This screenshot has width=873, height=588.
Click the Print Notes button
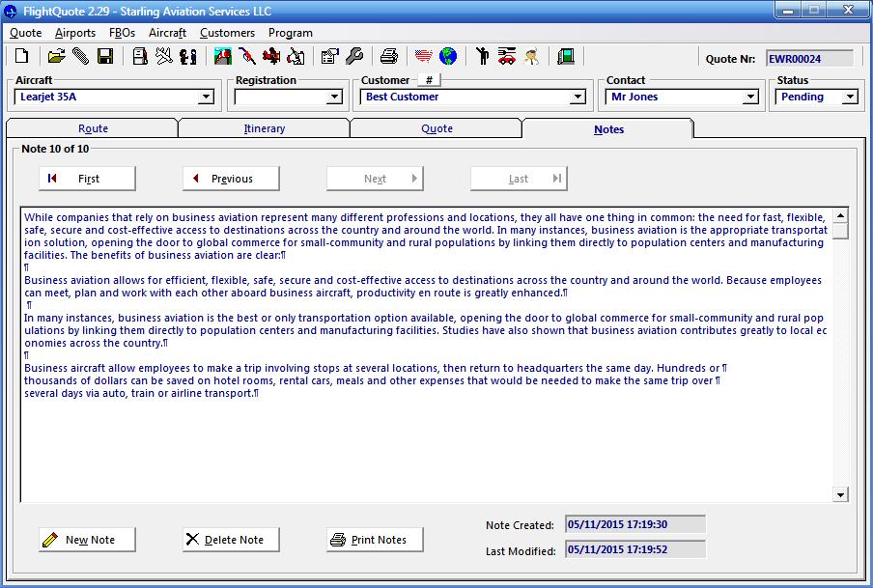[x=375, y=540]
